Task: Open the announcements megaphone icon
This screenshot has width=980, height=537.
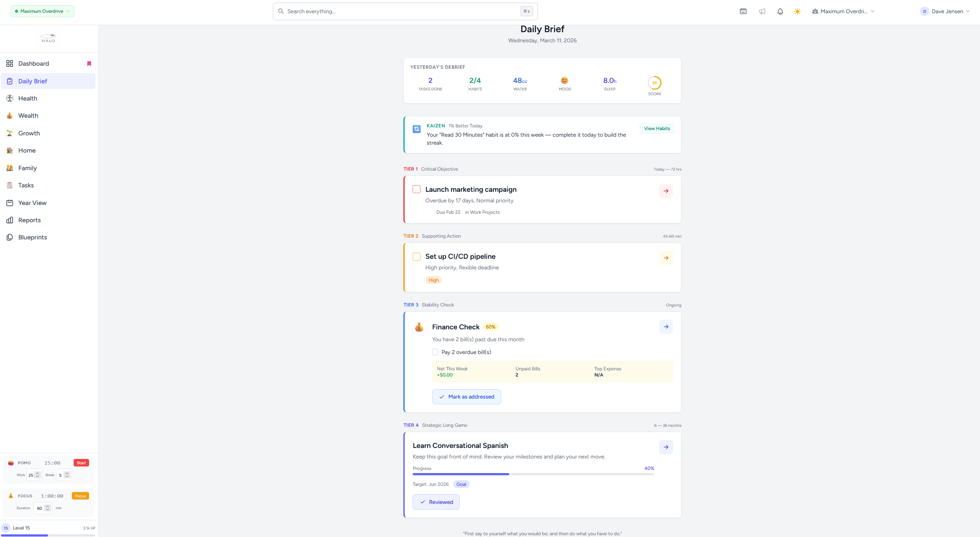Action: pyautogui.click(x=762, y=11)
